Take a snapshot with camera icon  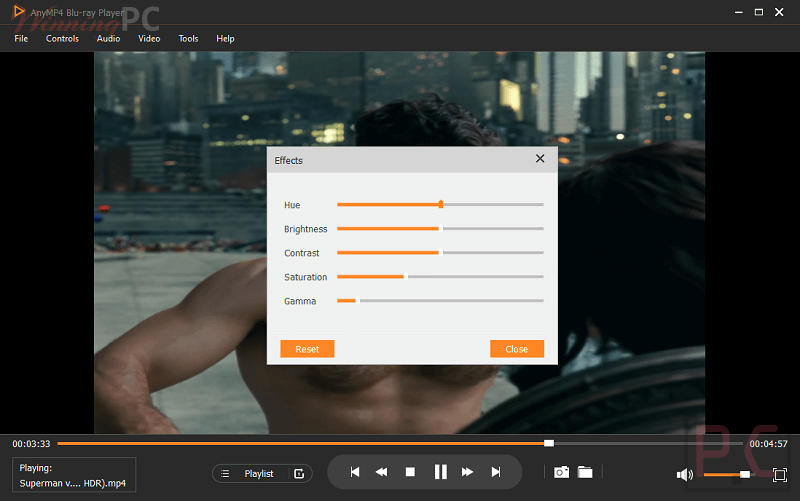pos(562,472)
